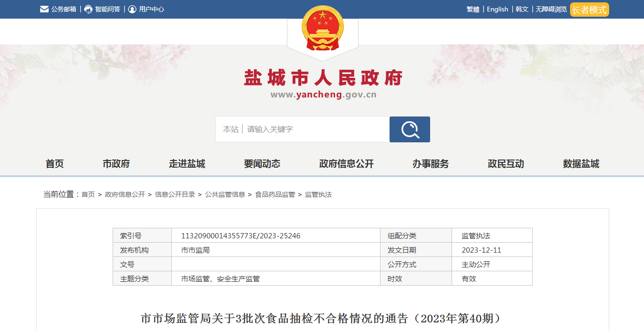The width and height of the screenshot is (644, 331).
Task: Navigate to 办事服务 section
Action: point(431,164)
